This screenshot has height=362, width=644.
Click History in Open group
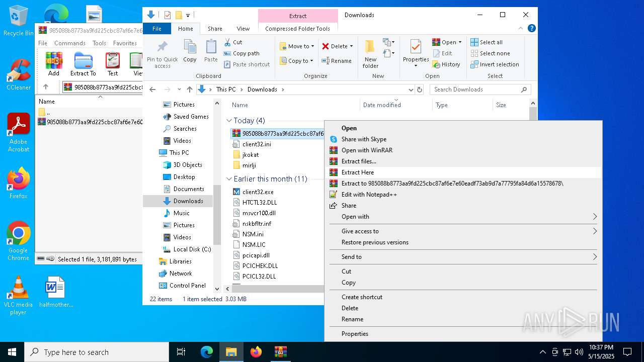pos(446,64)
